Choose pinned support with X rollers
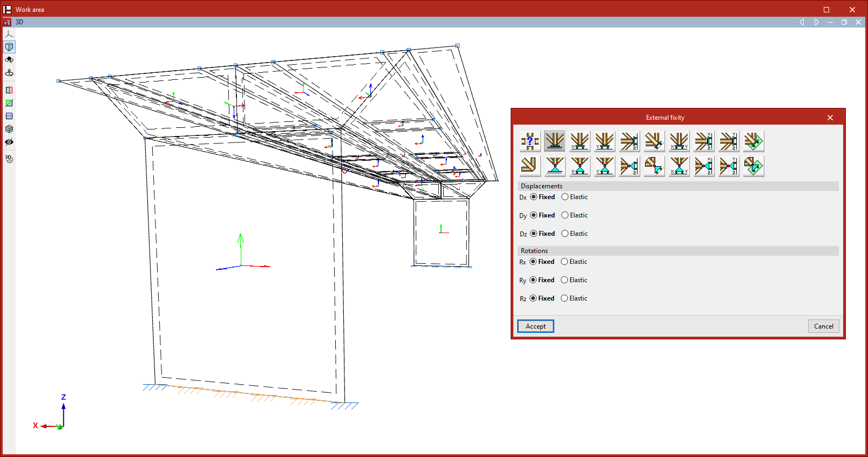 tap(580, 166)
